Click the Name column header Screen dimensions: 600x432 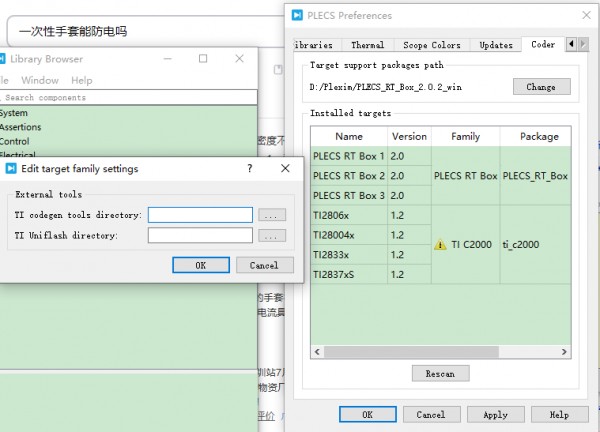(349, 137)
